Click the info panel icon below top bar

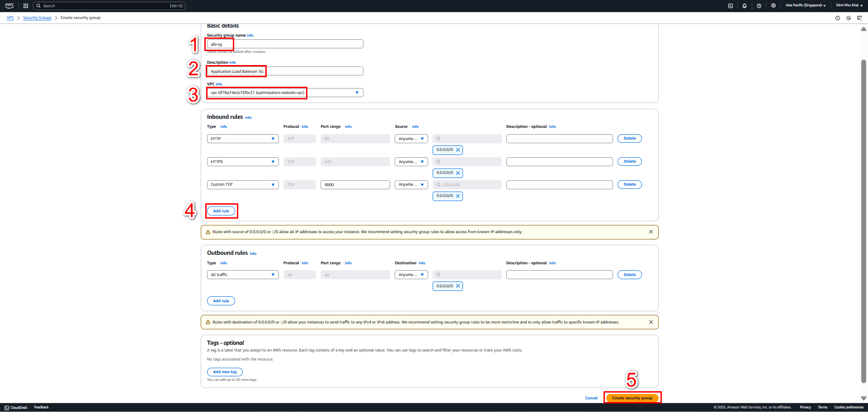838,18
